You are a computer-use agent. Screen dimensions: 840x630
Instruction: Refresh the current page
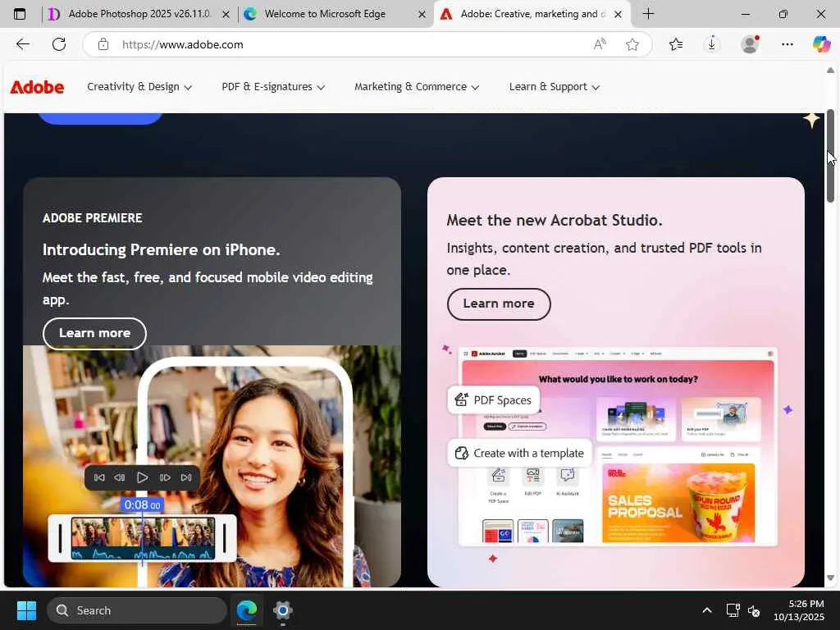pyautogui.click(x=59, y=44)
